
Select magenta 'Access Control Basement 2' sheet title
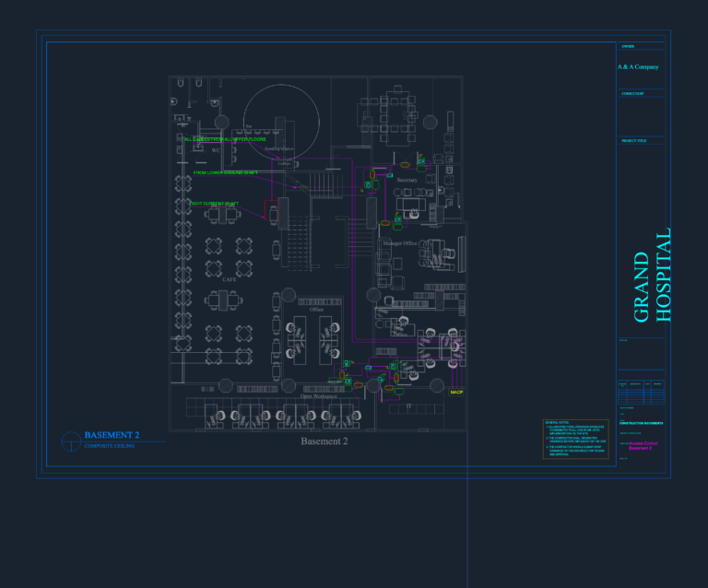[x=643, y=446]
